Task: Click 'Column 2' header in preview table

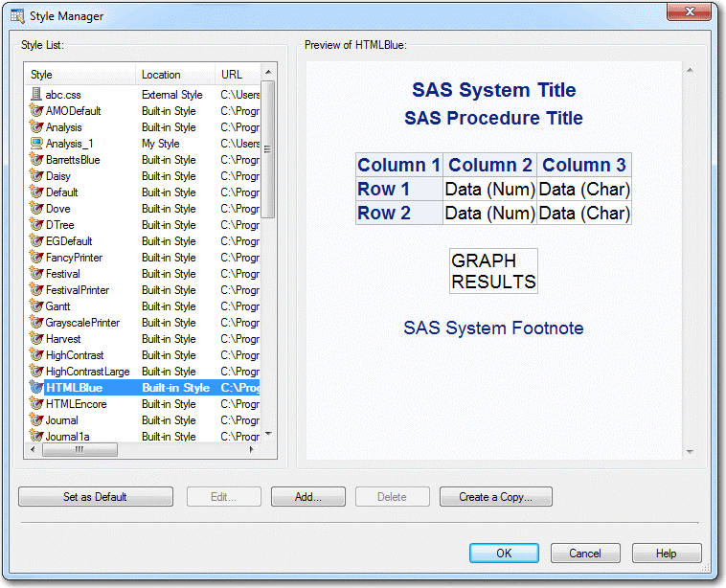Action: [489, 165]
